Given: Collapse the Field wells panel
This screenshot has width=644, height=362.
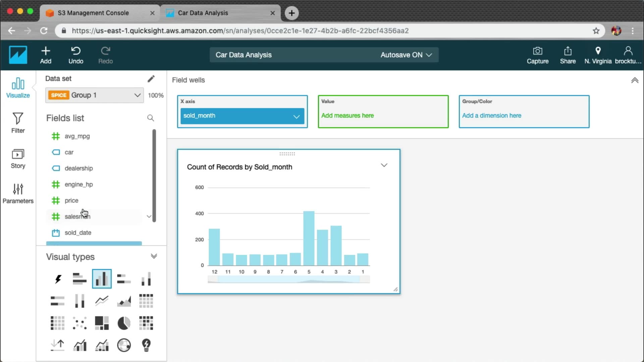Looking at the screenshot, I should click(x=635, y=80).
